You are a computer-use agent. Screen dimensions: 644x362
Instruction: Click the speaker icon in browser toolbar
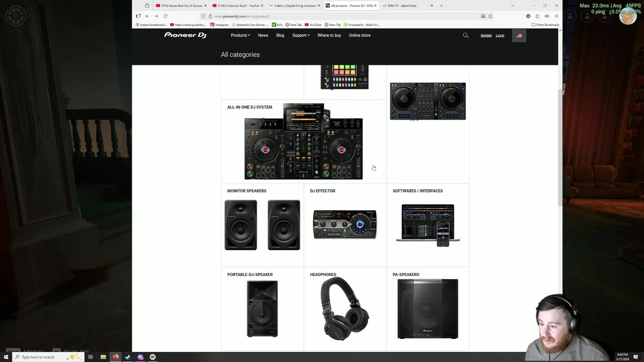click(x=546, y=16)
